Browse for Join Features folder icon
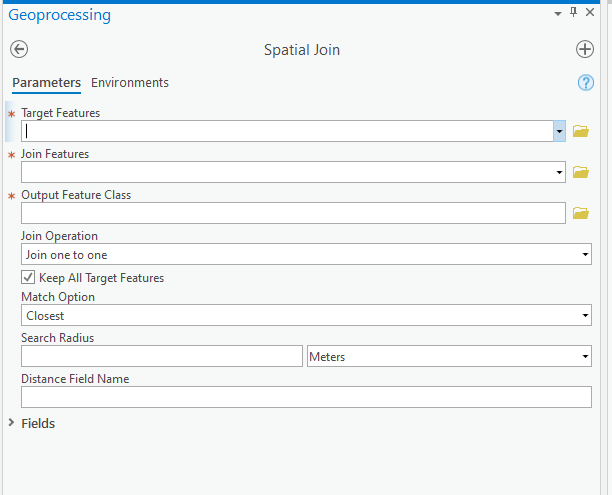 pos(580,172)
